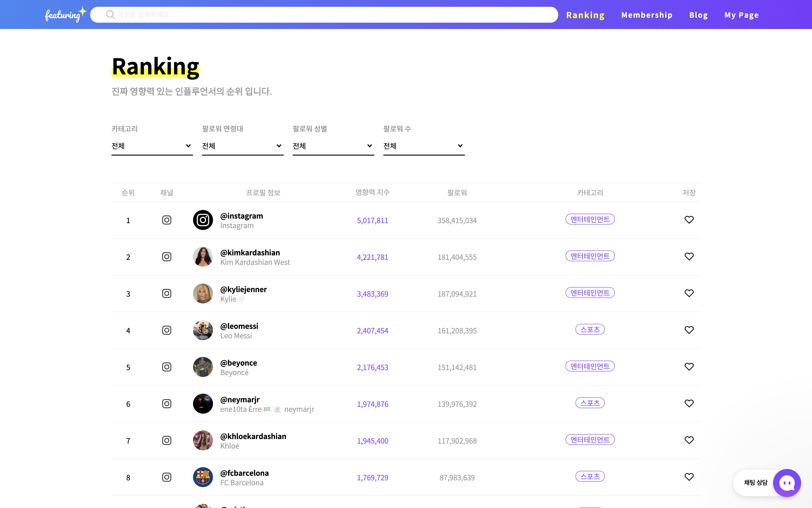
Task: Open the @kimkardashian profile picture
Action: pyautogui.click(x=203, y=257)
